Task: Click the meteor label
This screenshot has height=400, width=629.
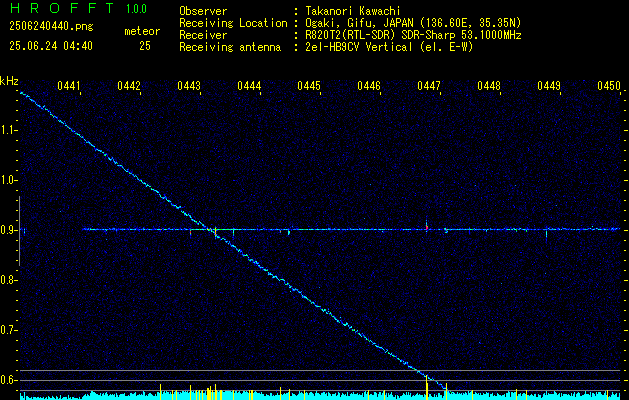Action: [142, 31]
